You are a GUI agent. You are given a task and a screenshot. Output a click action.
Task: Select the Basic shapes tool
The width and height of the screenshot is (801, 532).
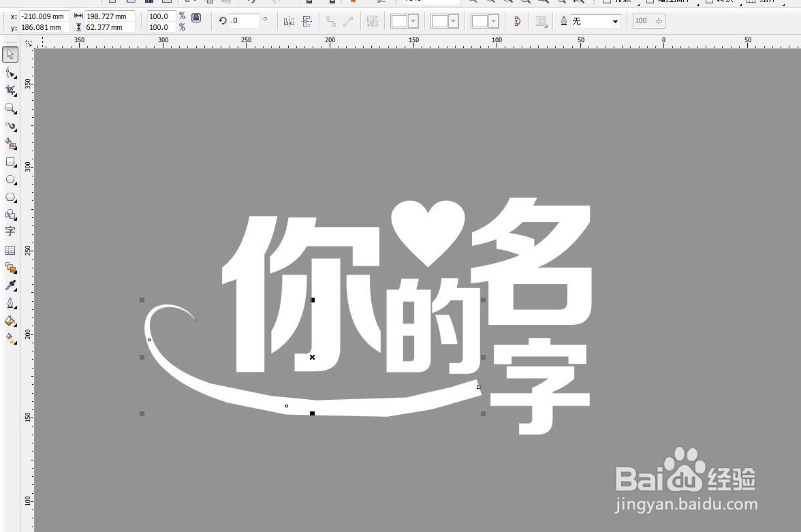10,215
